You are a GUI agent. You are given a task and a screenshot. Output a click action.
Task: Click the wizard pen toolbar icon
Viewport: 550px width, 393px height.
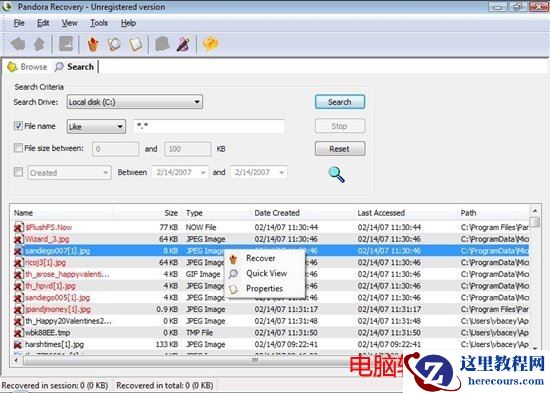pos(183,44)
